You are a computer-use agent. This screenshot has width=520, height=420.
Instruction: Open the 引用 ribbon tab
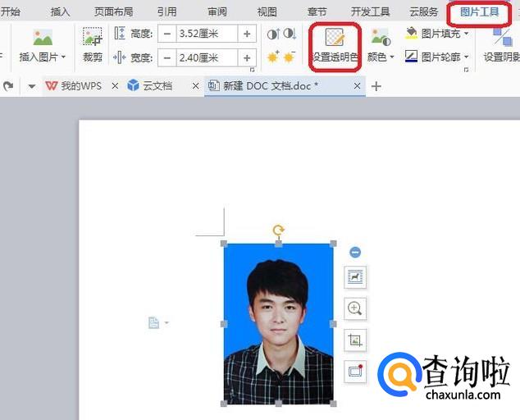(166, 12)
